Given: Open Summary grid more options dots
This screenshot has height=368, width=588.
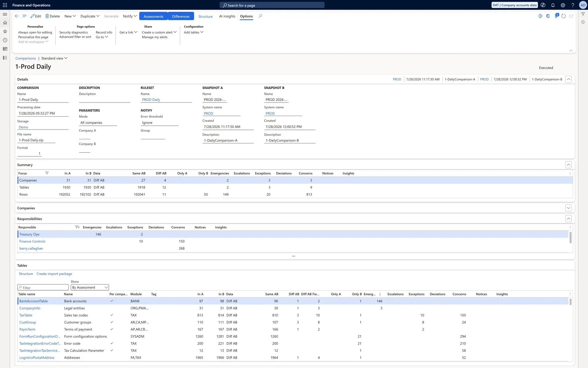Looking at the screenshot, I should 570,173.
